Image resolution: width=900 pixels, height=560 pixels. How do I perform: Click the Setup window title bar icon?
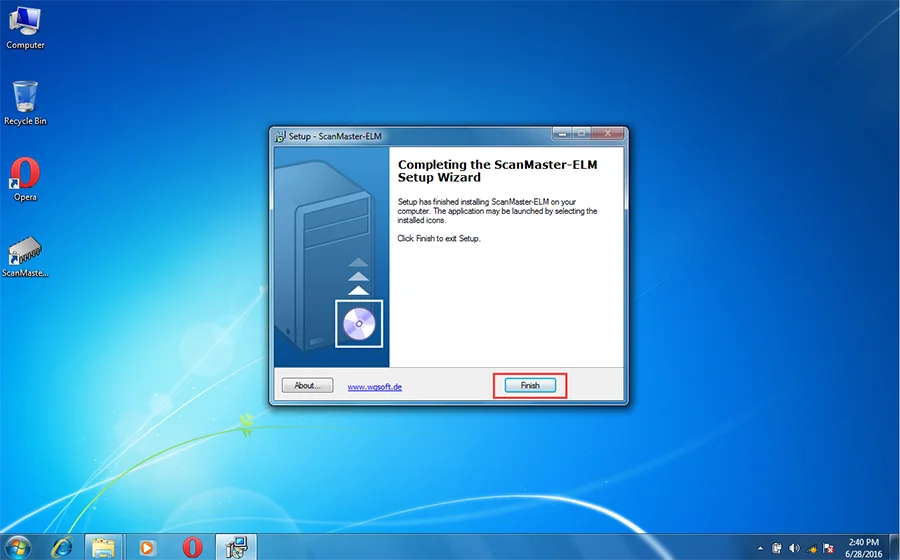click(280, 137)
